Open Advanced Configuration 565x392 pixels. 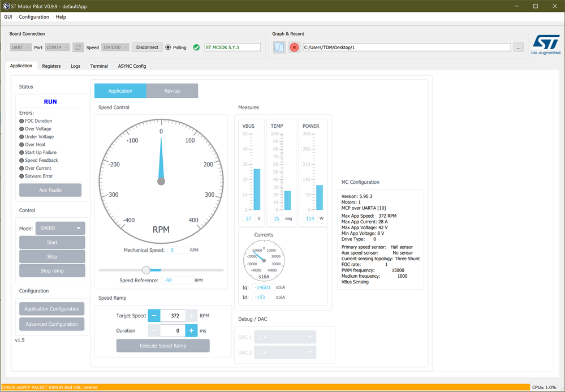tap(52, 324)
